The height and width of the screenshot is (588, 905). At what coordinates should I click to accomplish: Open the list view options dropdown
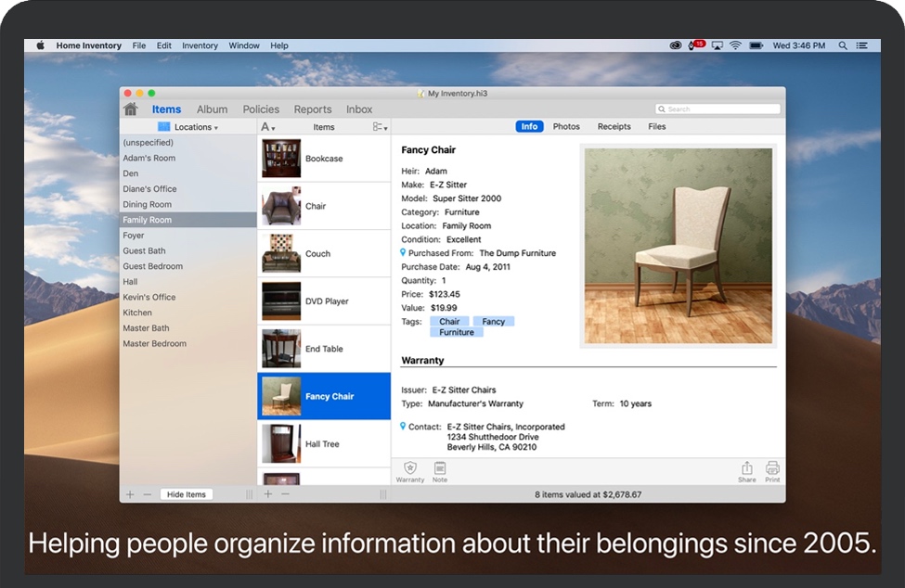[x=380, y=127]
